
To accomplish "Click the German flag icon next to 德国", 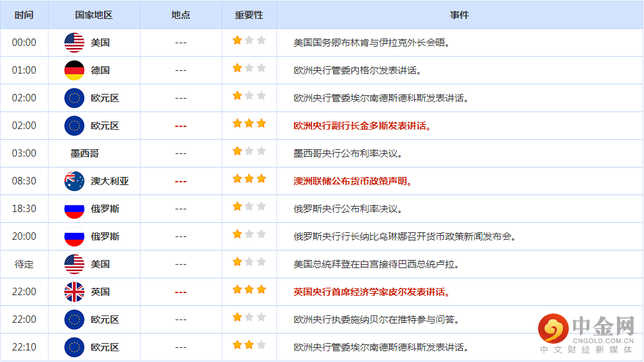I will click(x=74, y=70).
